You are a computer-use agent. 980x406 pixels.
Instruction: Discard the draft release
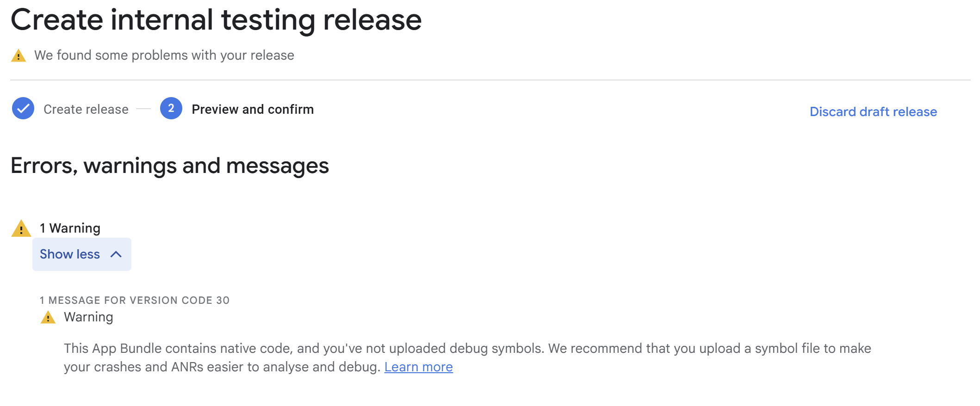point(873,111)
